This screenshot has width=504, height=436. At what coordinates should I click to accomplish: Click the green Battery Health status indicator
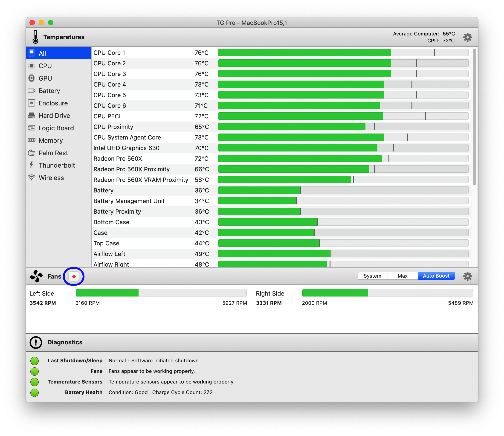pyautogui.click(x=35, y=392)
